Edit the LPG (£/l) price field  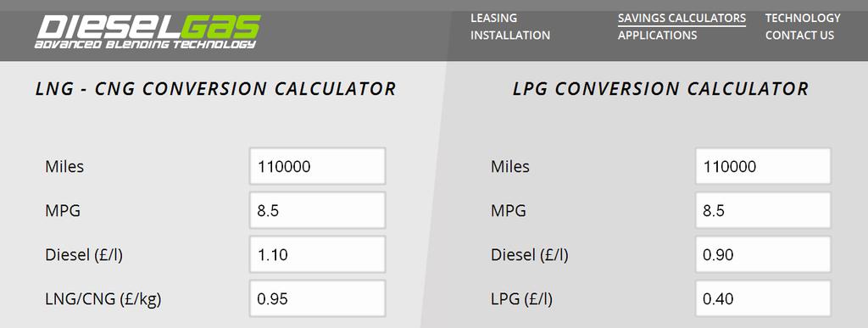tap(763, 298)
